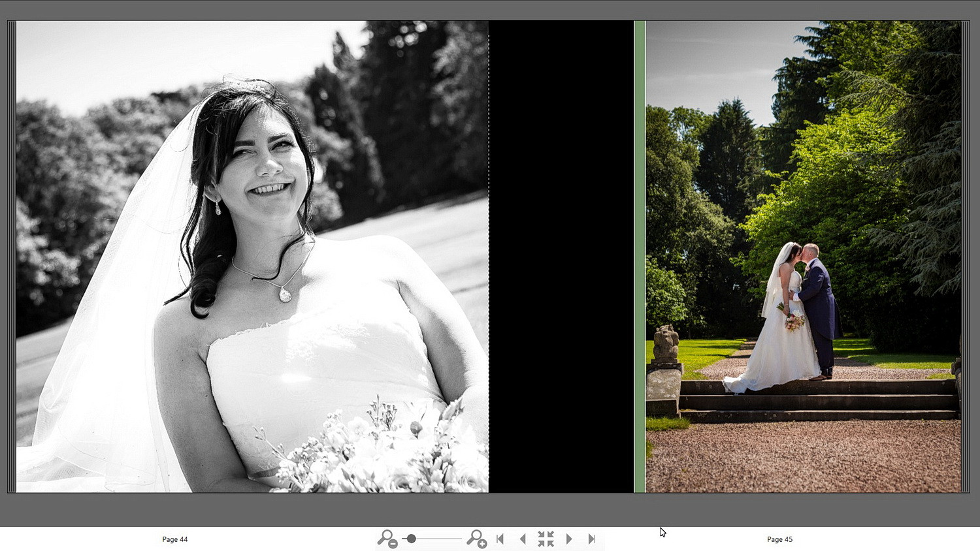Exit full-screen view with the inward arrows icon
Viewport: 980px width, 551px height.
(x=546, y=539)
